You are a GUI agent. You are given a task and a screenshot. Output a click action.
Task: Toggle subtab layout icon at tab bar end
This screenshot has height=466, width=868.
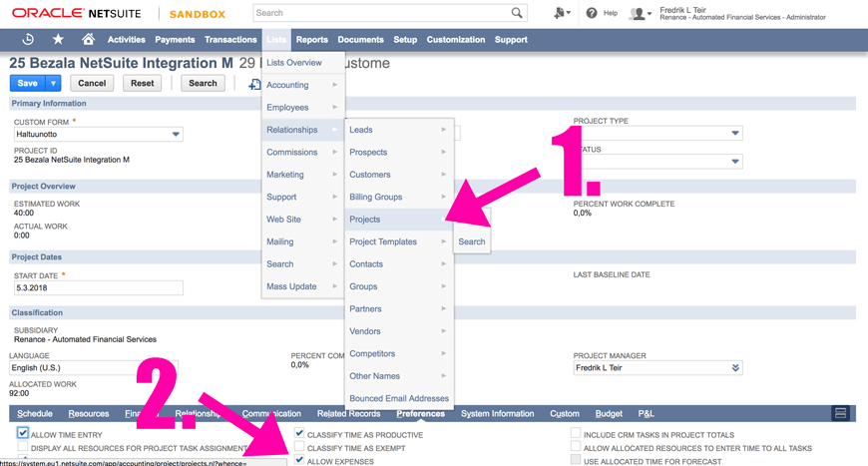click(x=840, y=413)
